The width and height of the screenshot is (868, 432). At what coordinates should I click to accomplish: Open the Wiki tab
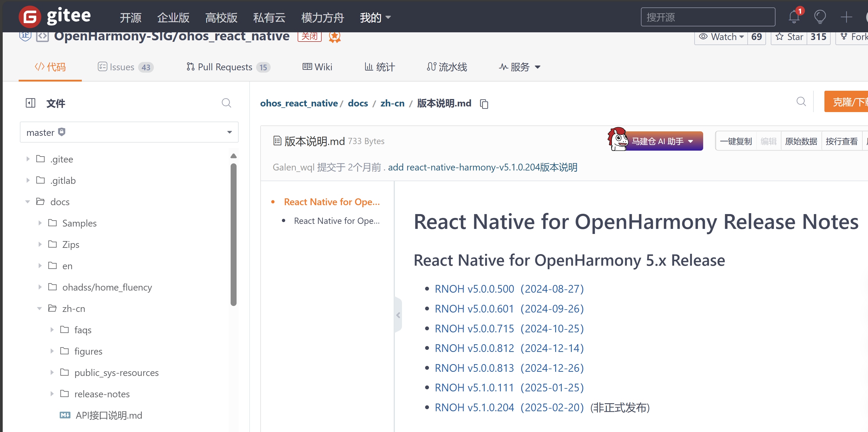[x=317, y=67]
